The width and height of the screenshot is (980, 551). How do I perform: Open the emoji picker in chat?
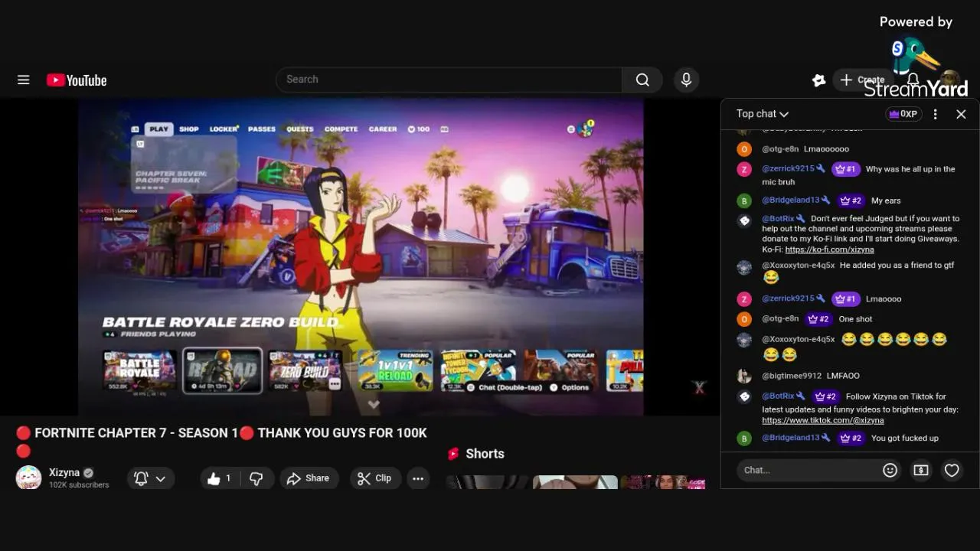coord(890,470)
